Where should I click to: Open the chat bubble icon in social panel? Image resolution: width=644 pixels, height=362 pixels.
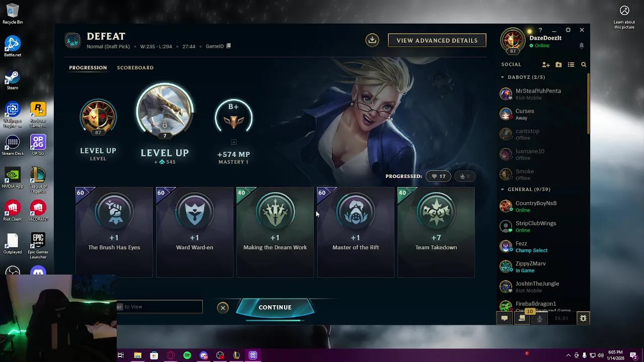504,318
